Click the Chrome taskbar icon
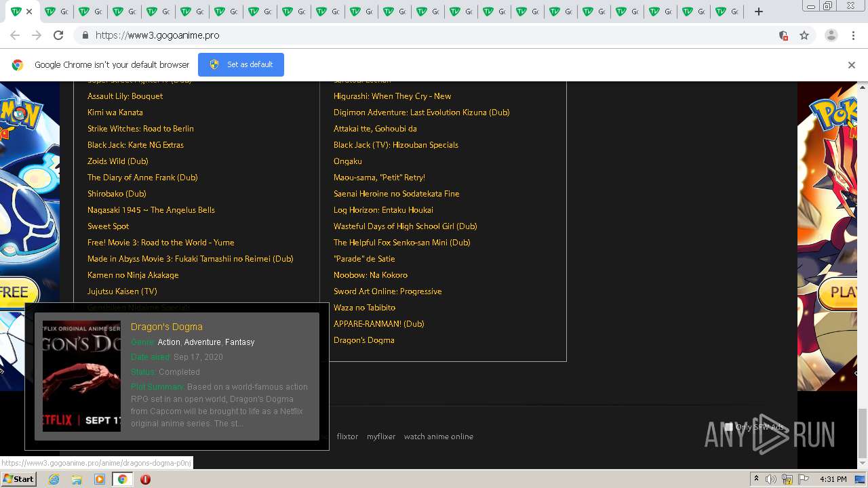 point(122,479)
